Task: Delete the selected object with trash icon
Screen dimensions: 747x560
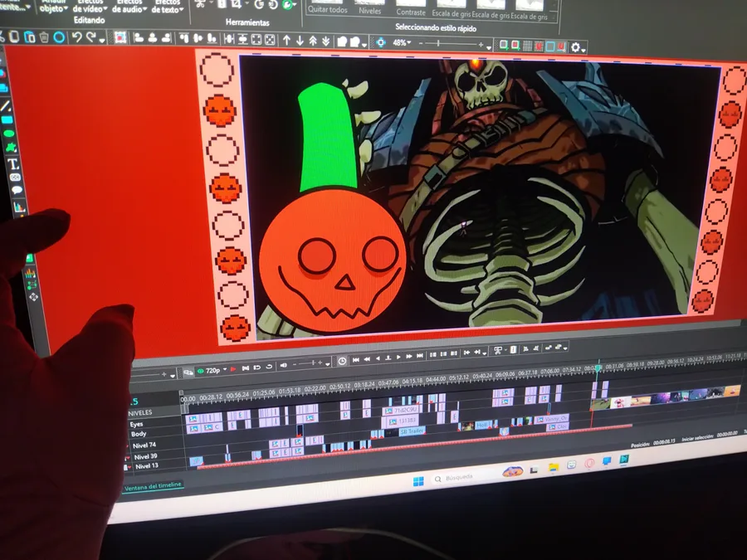Action: 44,37
